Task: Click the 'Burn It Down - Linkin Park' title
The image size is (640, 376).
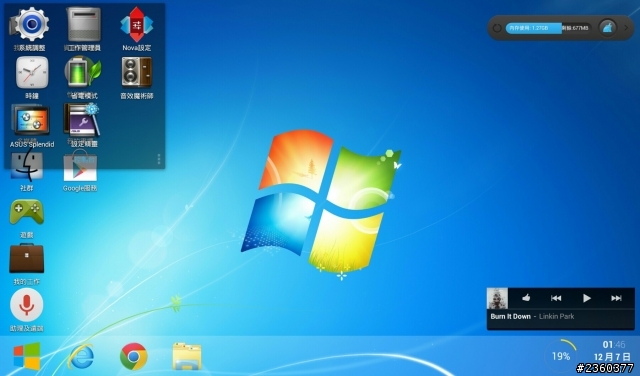Action: (532, 316)
